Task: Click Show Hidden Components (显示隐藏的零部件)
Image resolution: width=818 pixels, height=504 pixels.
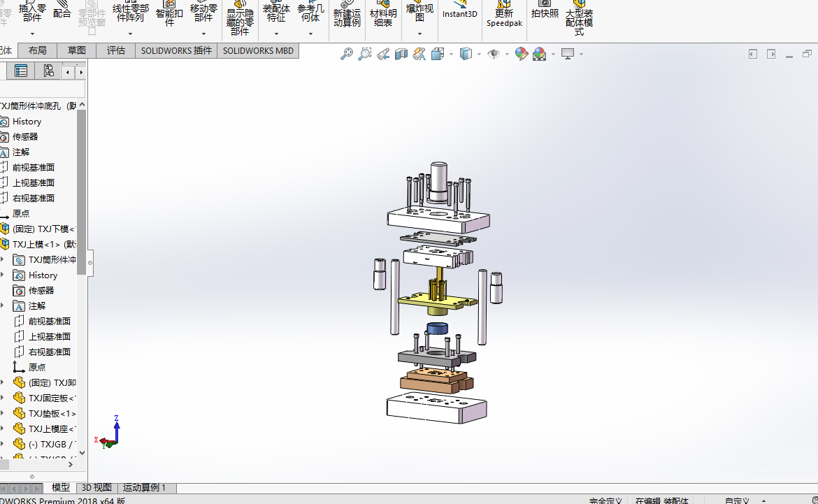Action: click(x=240, y=18)
